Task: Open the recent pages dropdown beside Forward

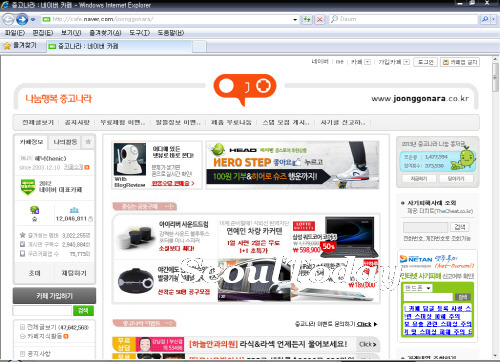Action: 33,20
